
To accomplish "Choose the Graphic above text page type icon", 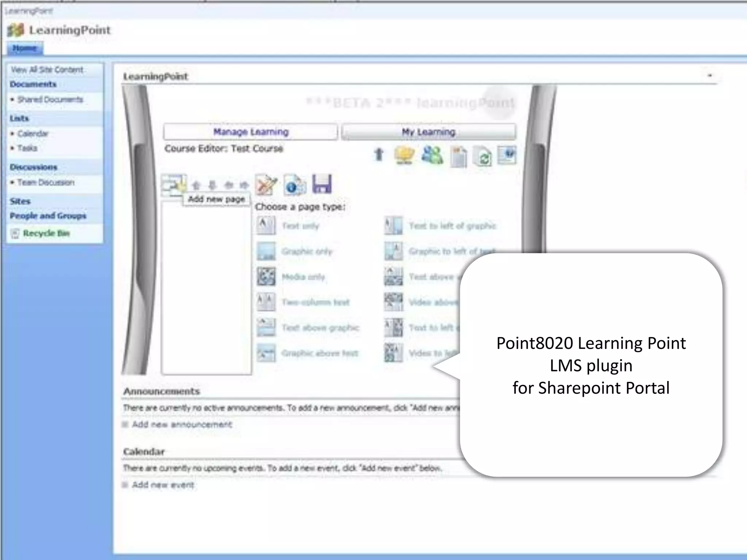I will click(266, 353).
